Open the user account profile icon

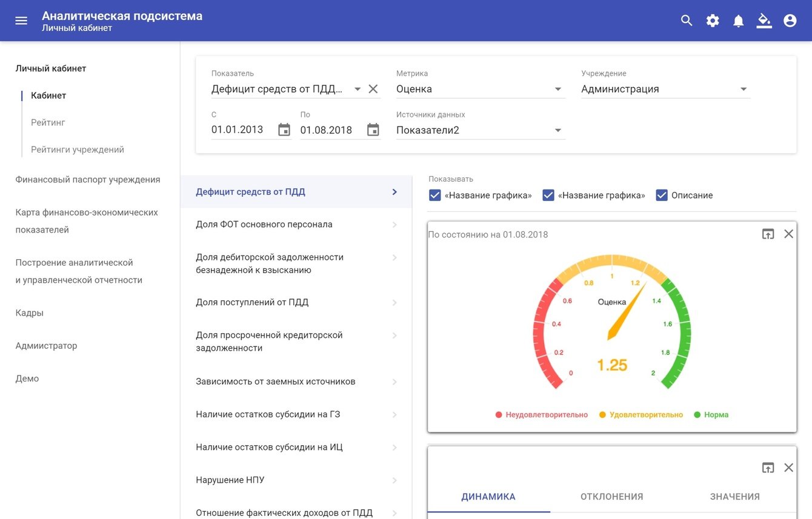point(790,21)
